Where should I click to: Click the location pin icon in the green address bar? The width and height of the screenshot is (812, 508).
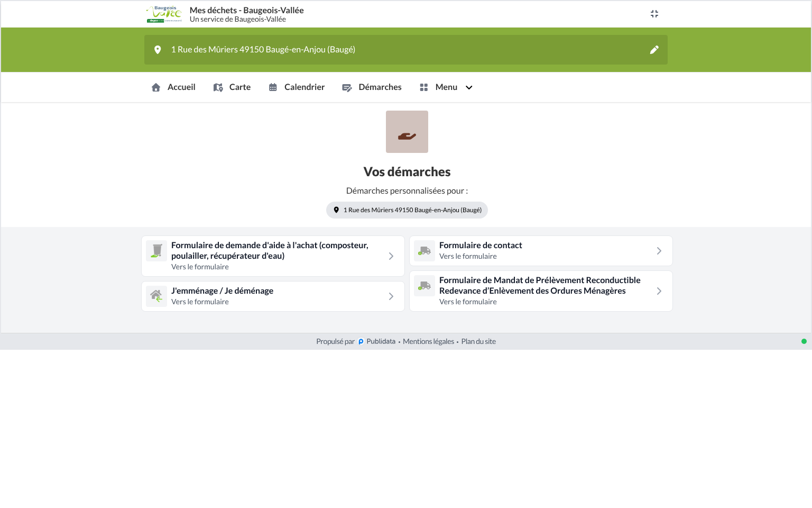coord(158,50)
